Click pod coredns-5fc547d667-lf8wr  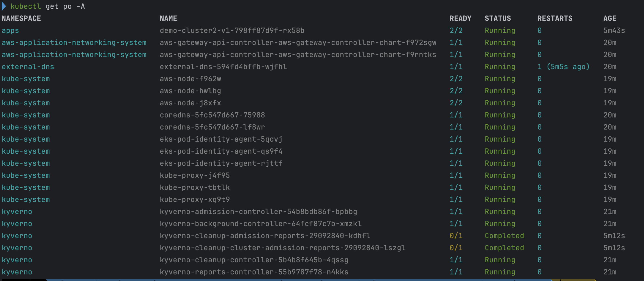coord(212,127)
